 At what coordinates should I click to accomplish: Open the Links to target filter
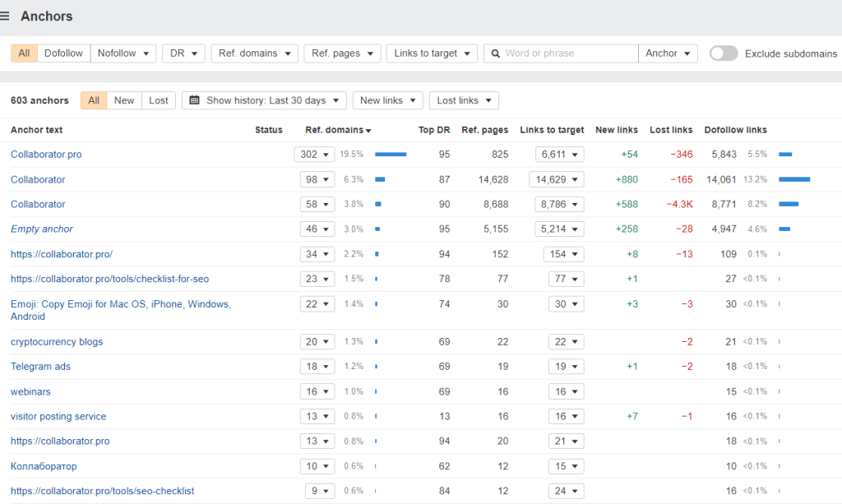(431, 53)
